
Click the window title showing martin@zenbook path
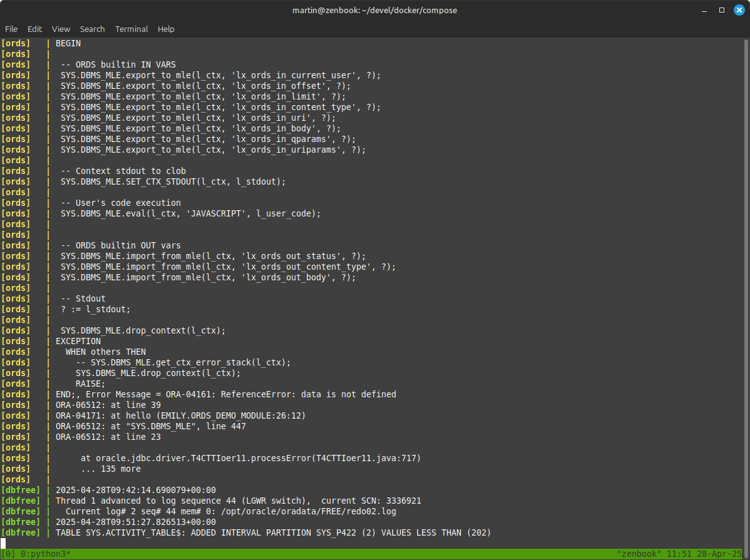point(374,10)
